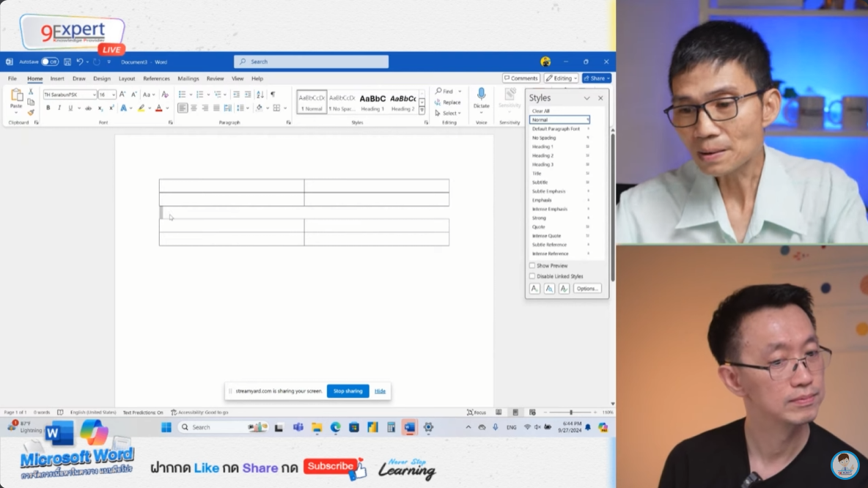Switch to the Insert ribbon tab
868x488 pixels.
pyautogui.click(x=57, y=78)
